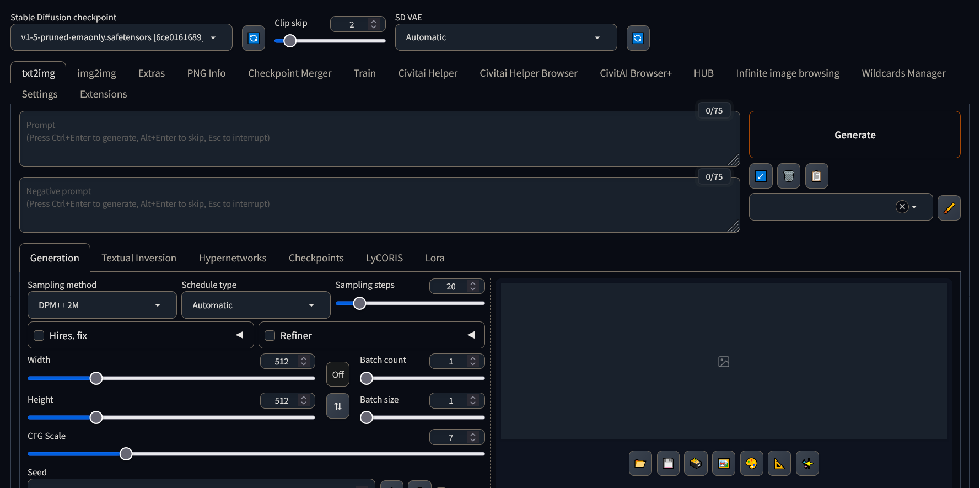The height and width of the screenshot is (488, 980).
Task: Switch to the Lora tab
Action: [x=435, y=258]
